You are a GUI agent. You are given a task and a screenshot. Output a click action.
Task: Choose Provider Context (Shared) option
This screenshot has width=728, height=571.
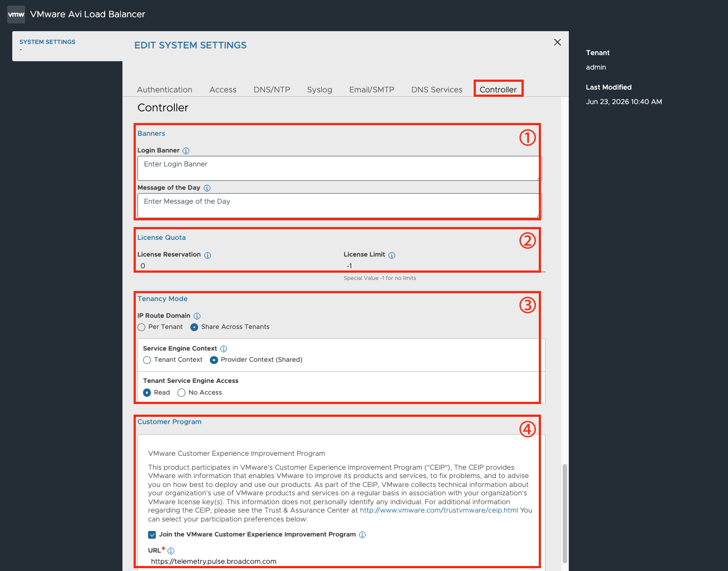(214, 360)
